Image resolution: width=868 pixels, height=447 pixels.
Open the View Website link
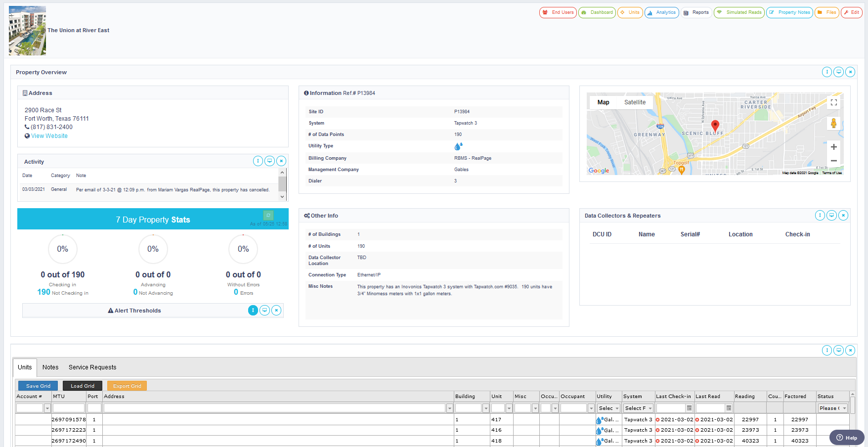49,136
